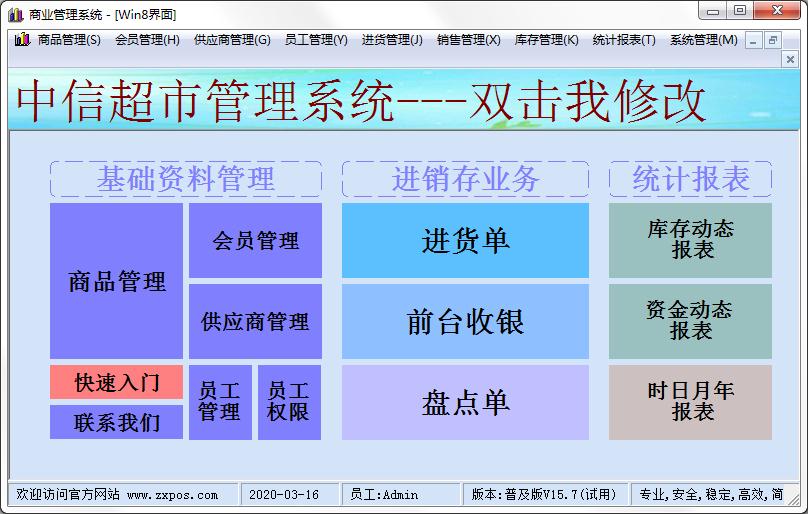Open the 进货单 tile
808x514 pixels.
(465, 241)
